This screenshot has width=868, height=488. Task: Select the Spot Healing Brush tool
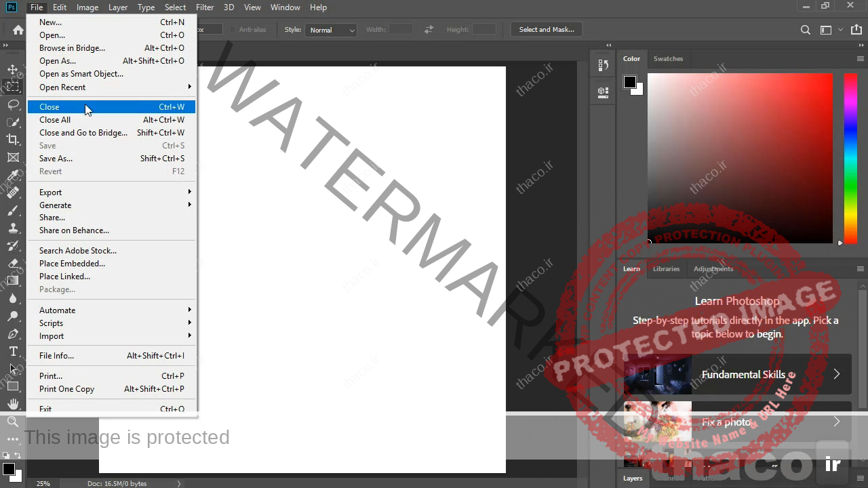(x=13, y=192)
